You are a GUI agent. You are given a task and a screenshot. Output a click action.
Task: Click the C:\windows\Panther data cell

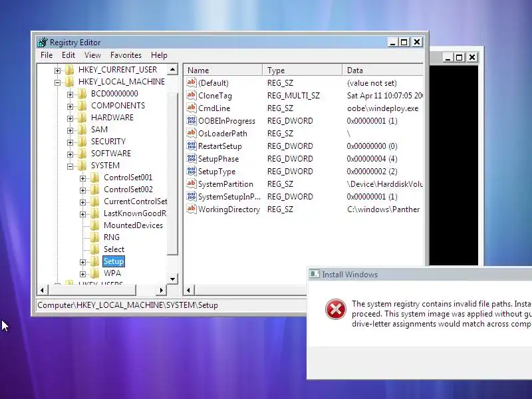pos(384,209)
